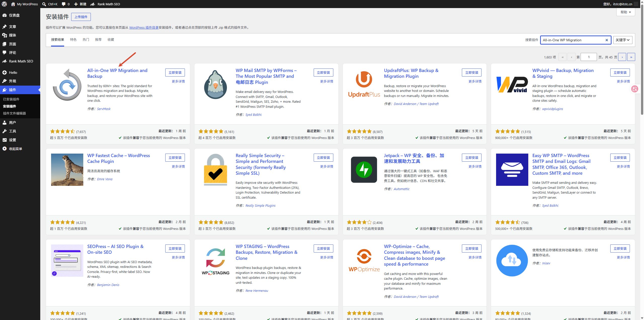Click the WPvivid logo thumbnail
The width and height of the screenshot is (644, 320).
click(x=512, y=85)
